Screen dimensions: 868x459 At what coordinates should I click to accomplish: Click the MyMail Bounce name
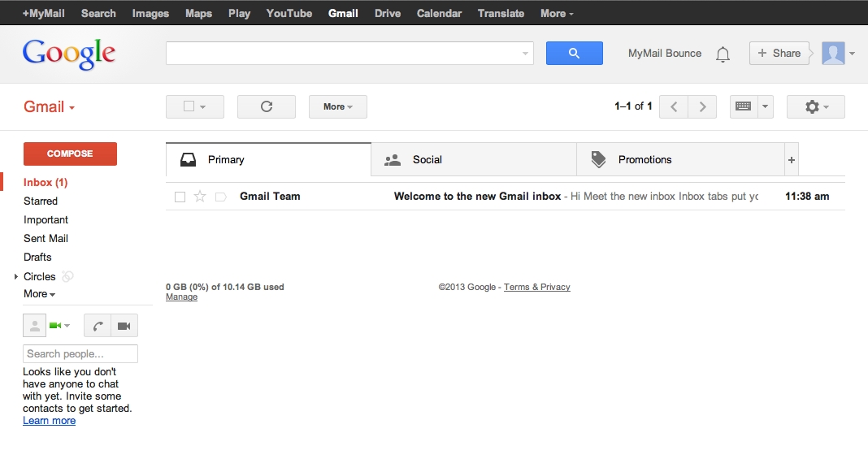point(665,53)
